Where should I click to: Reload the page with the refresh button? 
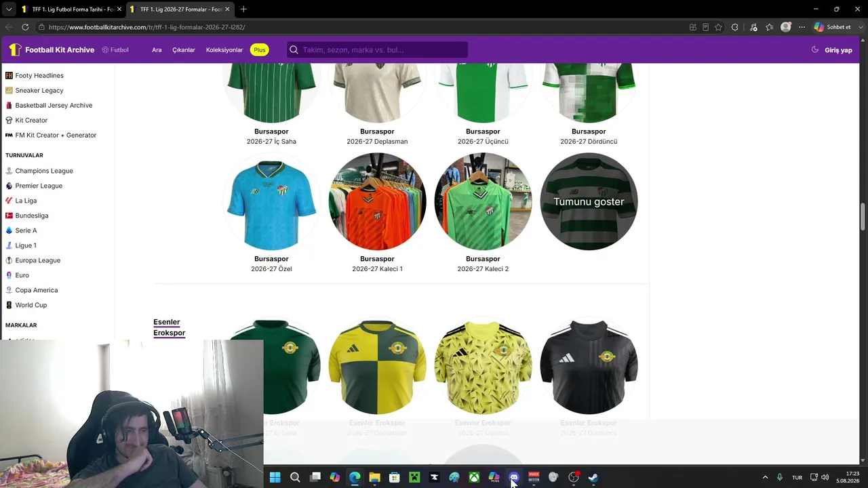pos(25,27)
